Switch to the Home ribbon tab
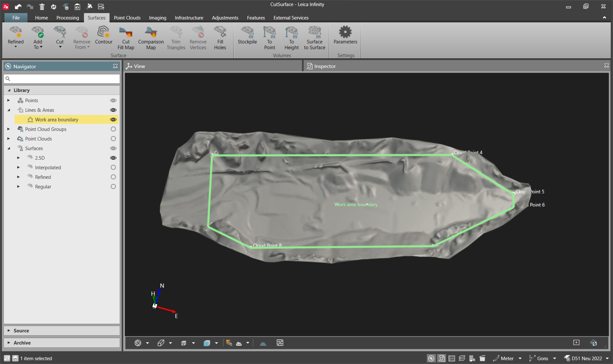613x364 pixels. (x=41, y=18)
